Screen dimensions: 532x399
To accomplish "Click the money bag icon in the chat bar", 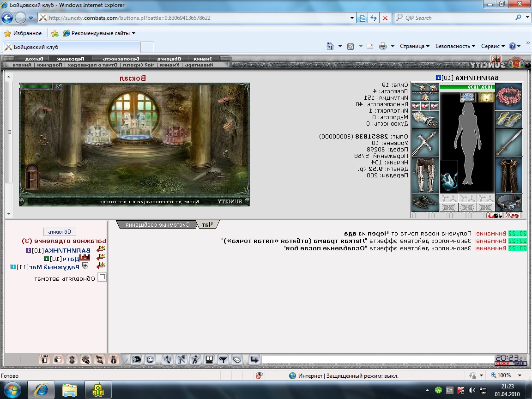I will pyautogui.click(x=114, y=359).
